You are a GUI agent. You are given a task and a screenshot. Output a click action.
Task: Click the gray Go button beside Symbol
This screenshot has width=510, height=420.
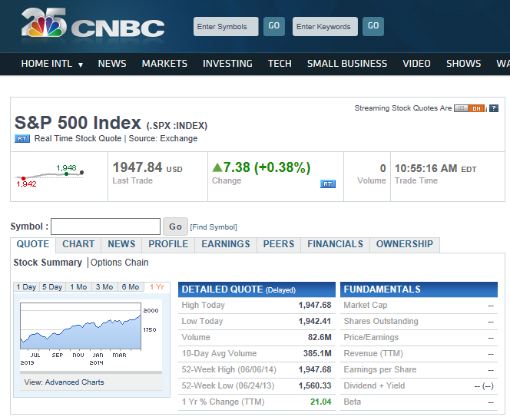pos(175,227)
